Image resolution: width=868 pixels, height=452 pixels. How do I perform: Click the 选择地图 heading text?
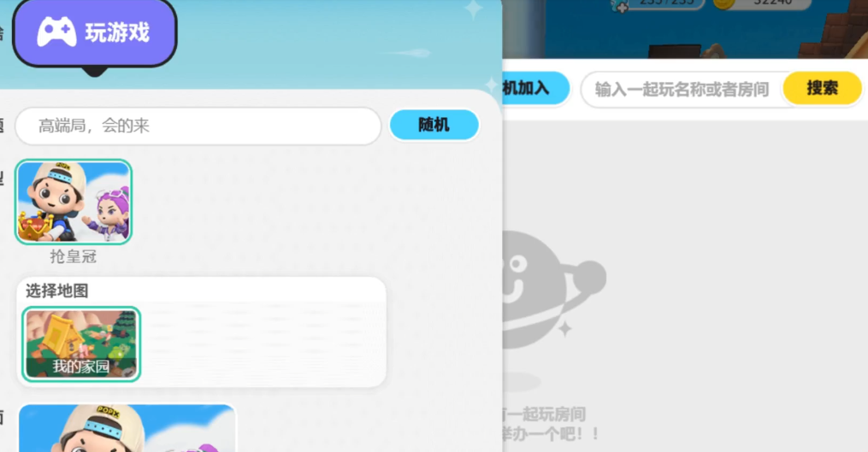[x=57, y=291]
